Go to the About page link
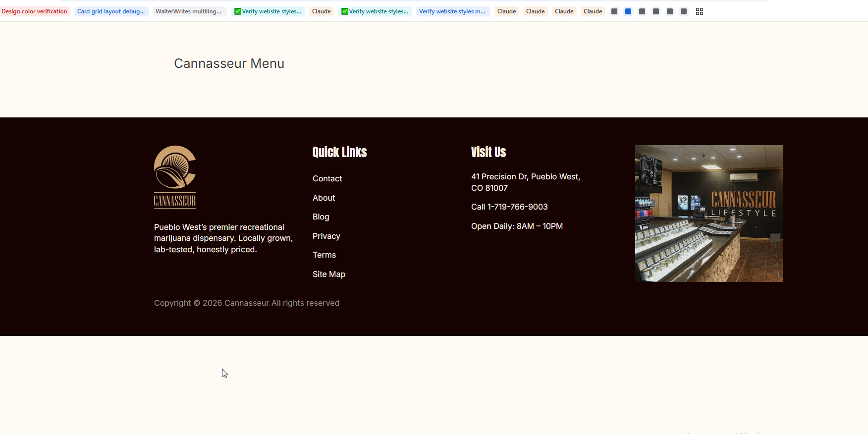 click(x=324, y=198)
